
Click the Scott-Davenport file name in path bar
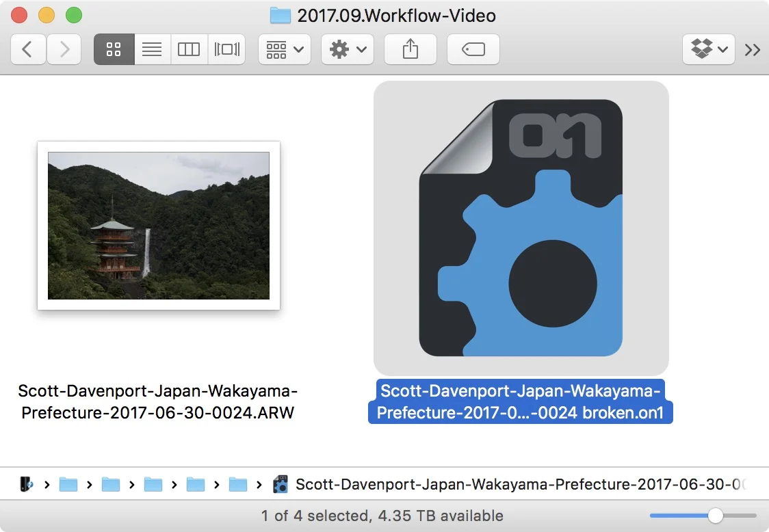521,484
